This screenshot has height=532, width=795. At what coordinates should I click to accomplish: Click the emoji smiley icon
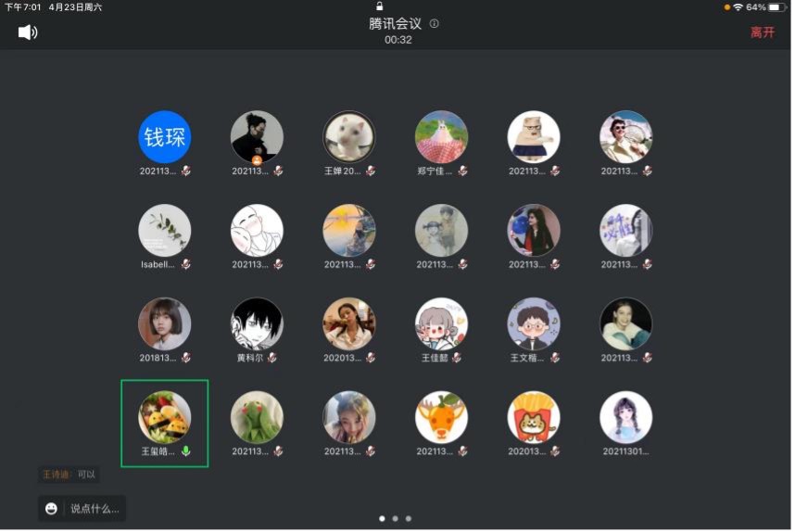(52, 508)
